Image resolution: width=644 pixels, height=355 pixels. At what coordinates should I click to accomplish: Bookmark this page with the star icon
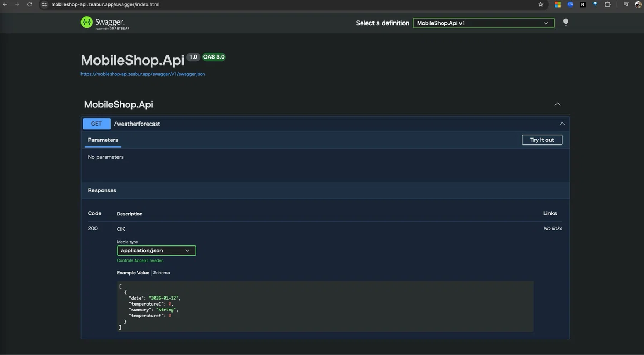point(540,4)
